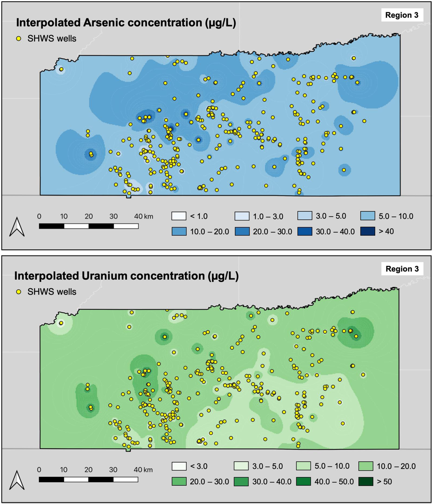The image size is (433, 504).
Task: Click the Region 3 label on arsenic map
Action: [x=402, y=15]
